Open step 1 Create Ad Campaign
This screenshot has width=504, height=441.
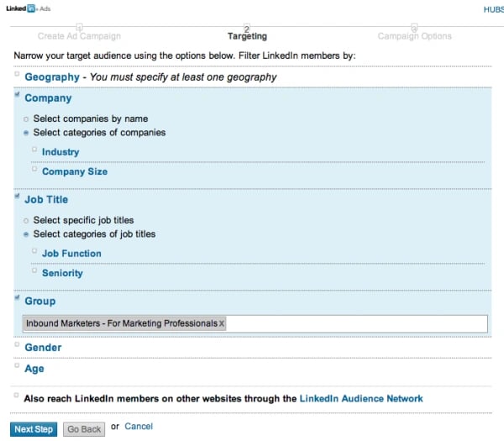pos(79,36)
